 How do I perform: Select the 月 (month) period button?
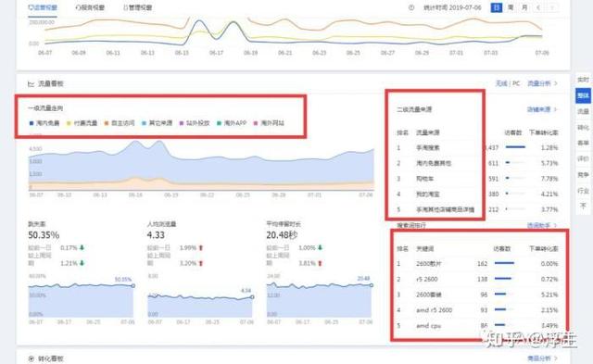pos(524,7)
